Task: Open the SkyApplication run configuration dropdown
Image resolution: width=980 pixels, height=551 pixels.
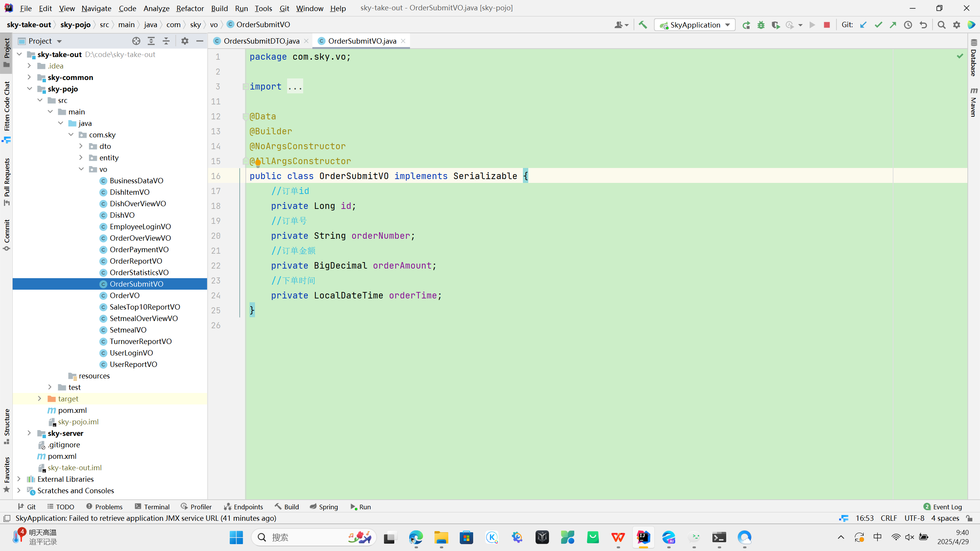Action: click(694, 25)
